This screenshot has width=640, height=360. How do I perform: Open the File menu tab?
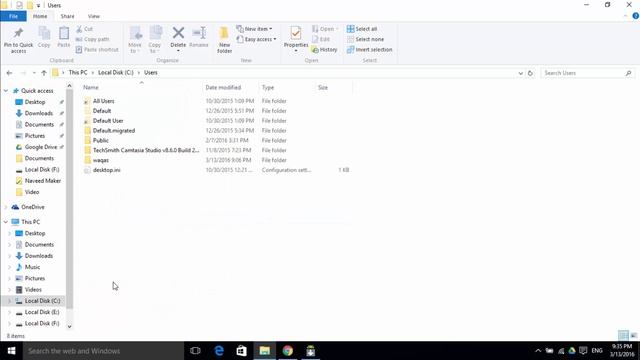[x=13, y=16]
